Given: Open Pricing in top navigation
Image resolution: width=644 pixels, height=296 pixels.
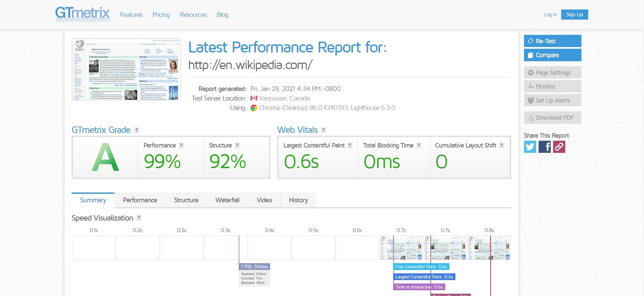Looking at the screenshot, I should [161, 15].
